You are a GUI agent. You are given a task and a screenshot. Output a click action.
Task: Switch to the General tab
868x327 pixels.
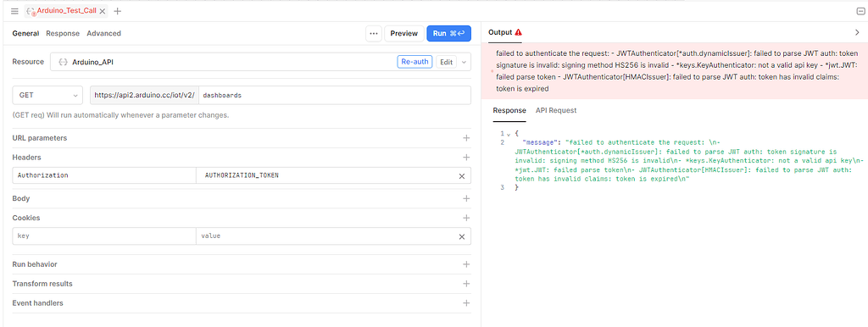pos(25,33)
